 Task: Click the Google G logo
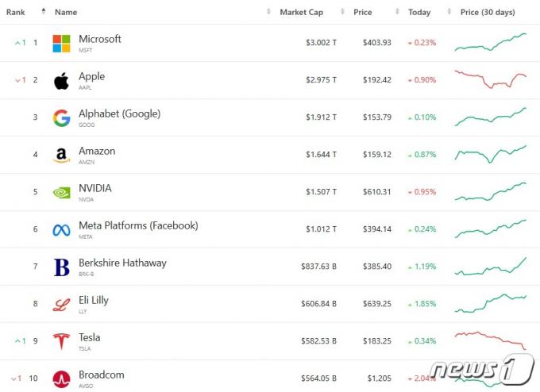(61, 118)
